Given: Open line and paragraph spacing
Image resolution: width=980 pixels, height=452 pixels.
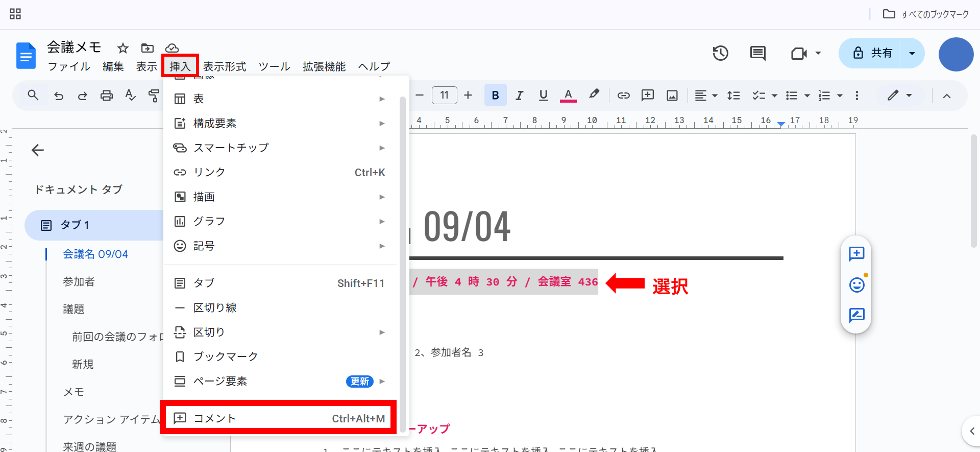Looking at the screenshot, I should click(x=733, y=96).
